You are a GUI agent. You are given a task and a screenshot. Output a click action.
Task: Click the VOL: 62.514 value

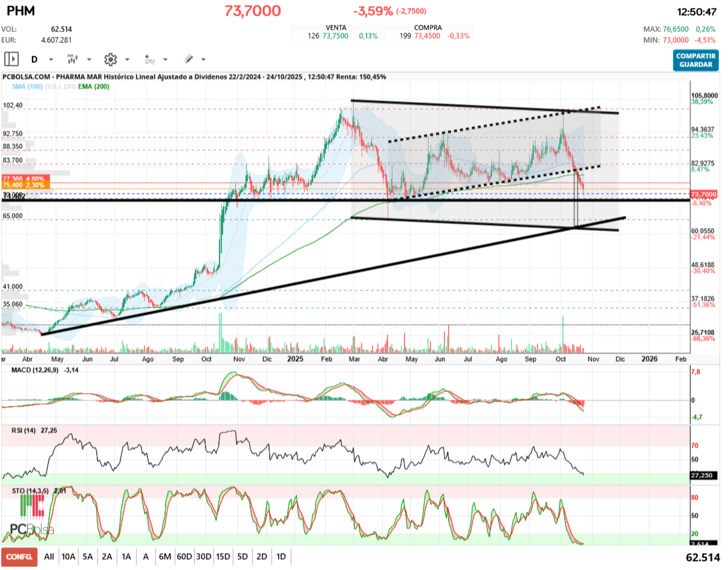pyautogui.click(x=61, y=29)
